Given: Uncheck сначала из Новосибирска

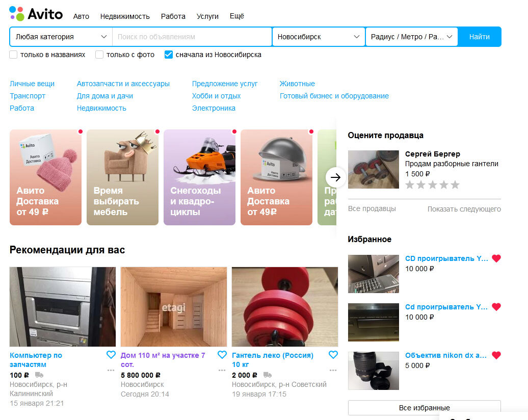Looking at the screenshot, I should point(169,55).
